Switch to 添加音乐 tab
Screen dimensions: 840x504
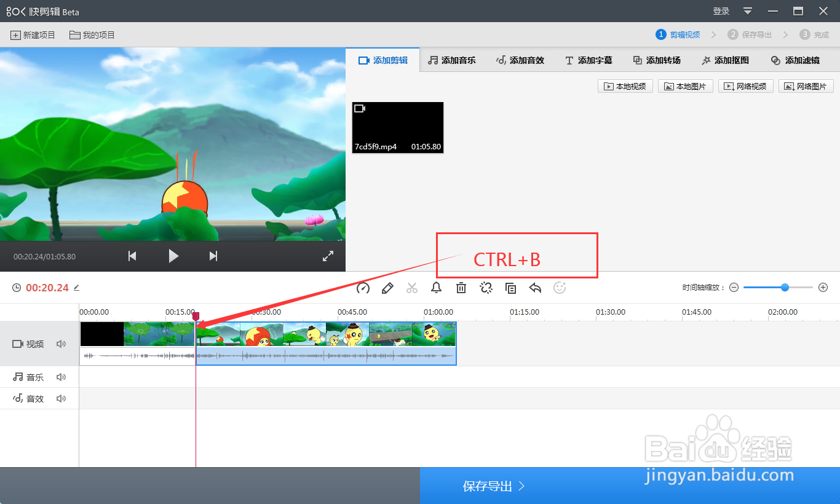(x=452, y=60)
